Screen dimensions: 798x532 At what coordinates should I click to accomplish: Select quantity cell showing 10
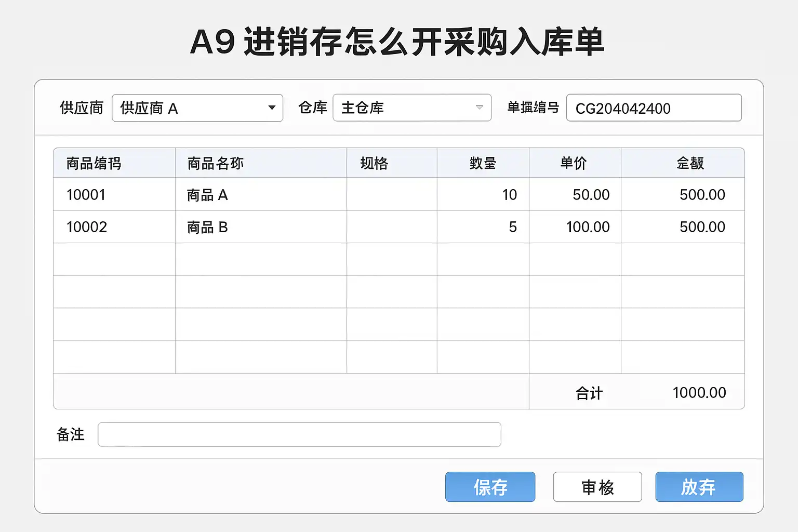click(483, 195)
